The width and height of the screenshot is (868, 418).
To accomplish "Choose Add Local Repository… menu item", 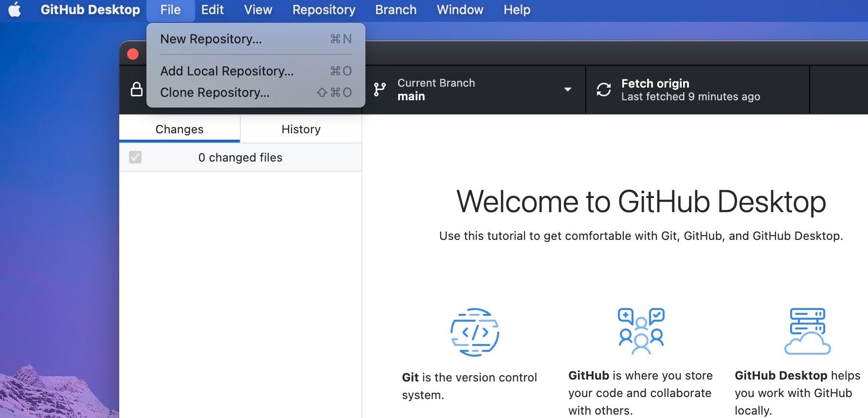I will click(x=256, y=71).
